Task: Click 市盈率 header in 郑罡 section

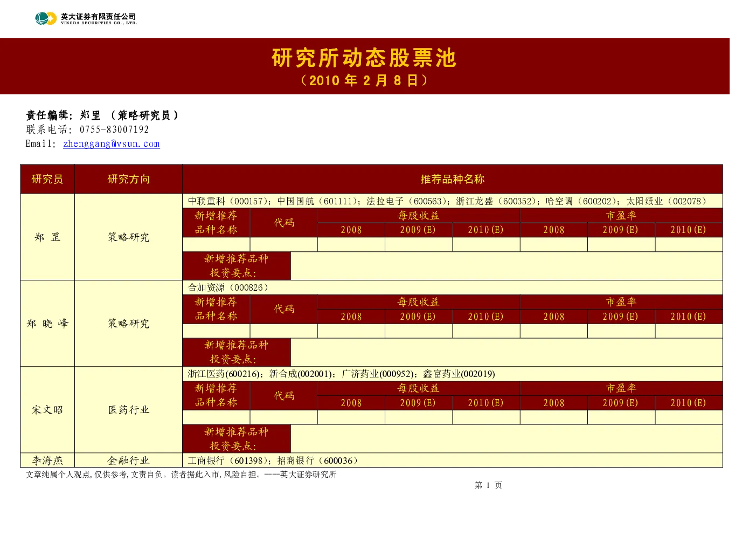Action: 621,216
